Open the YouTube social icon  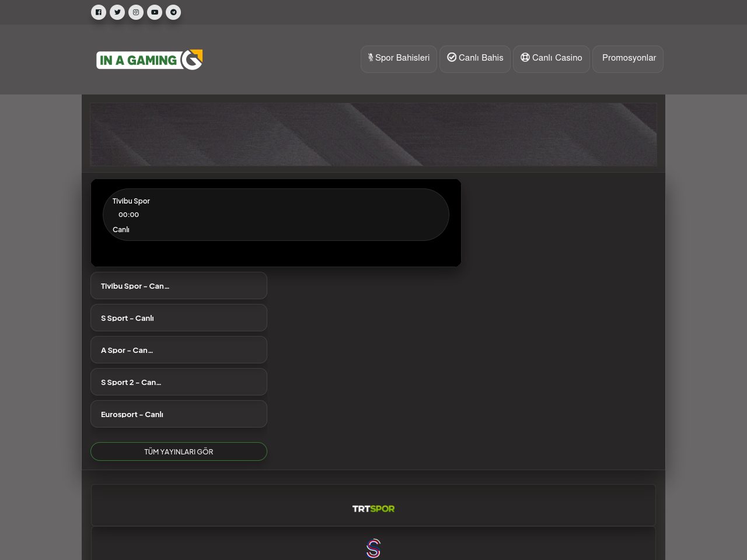click(x=155, y=12)
